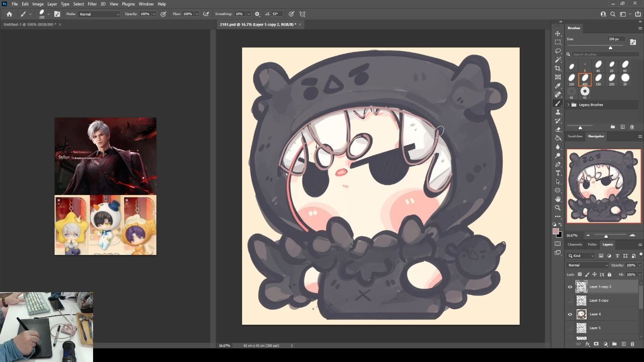
Task: Switch to Untitled-1 document tab
Action: (29, 24)
